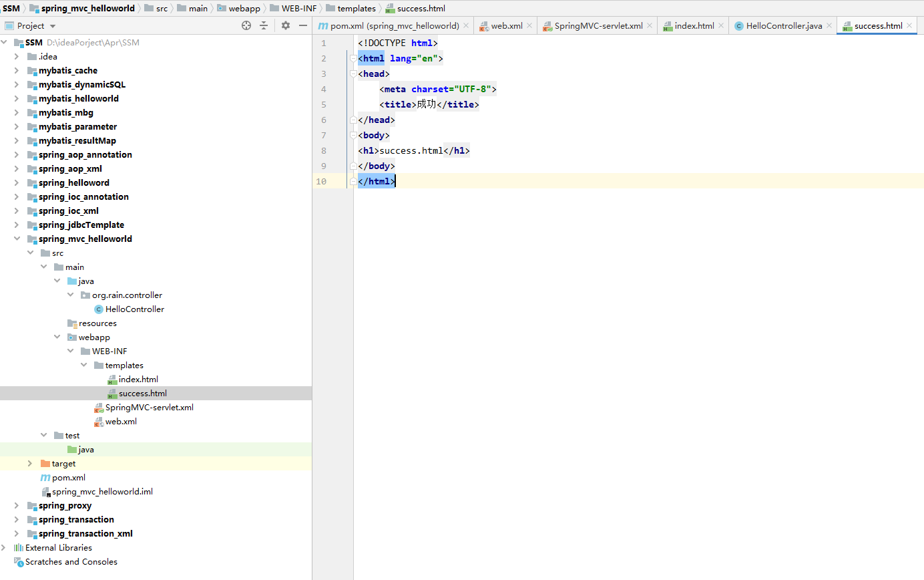The image size is (924, 580).
Task: Click the Project panel title icon
Action: (x=9, y=26)
